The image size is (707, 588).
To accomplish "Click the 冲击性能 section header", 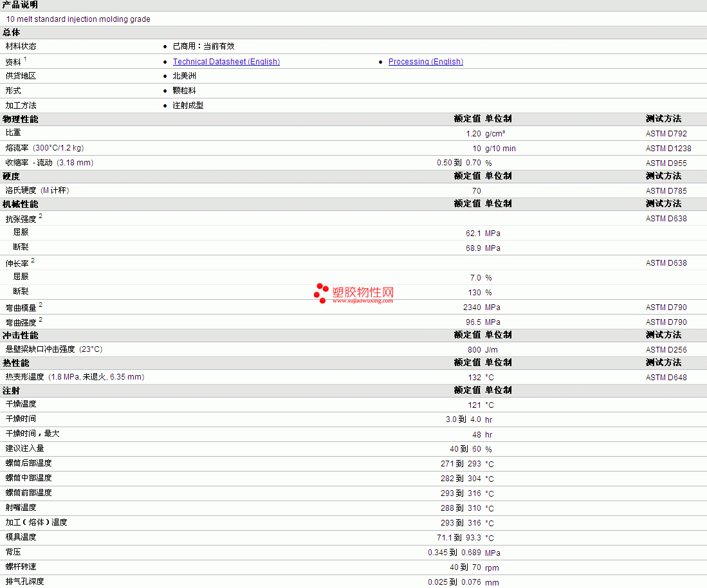I will coord(21,335).
